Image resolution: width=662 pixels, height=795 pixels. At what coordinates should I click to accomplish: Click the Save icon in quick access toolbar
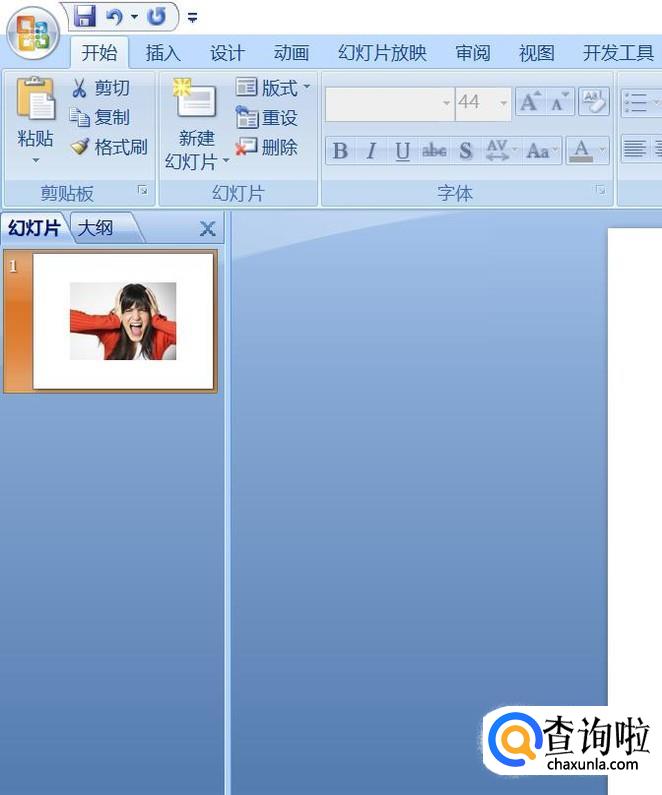pos(85,16)
